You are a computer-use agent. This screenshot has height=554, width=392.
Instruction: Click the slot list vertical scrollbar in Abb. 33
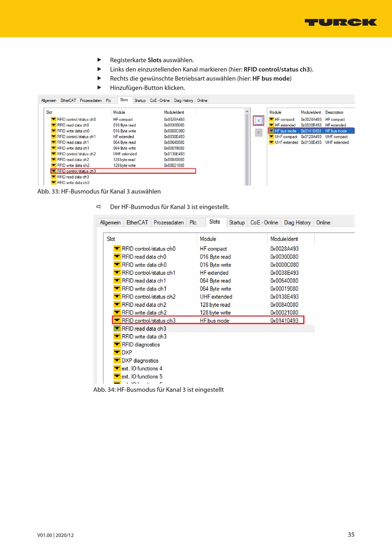[247, 150]
